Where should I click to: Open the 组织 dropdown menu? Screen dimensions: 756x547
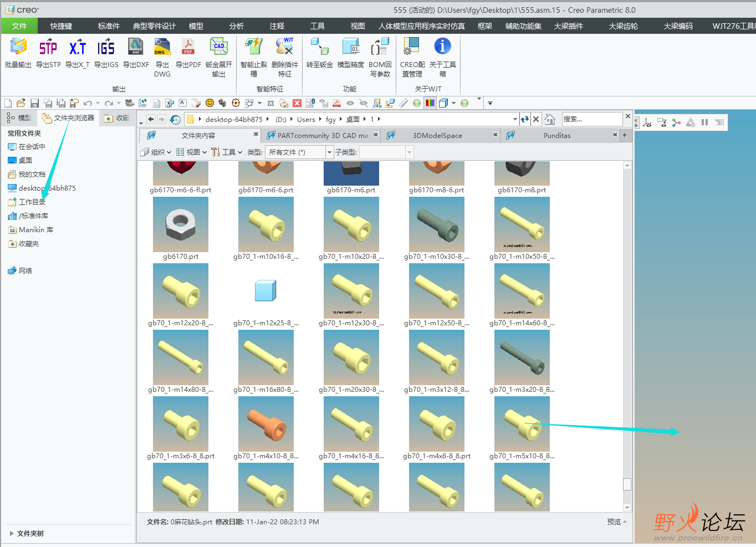pyautogui.click(x=156, y=152)
